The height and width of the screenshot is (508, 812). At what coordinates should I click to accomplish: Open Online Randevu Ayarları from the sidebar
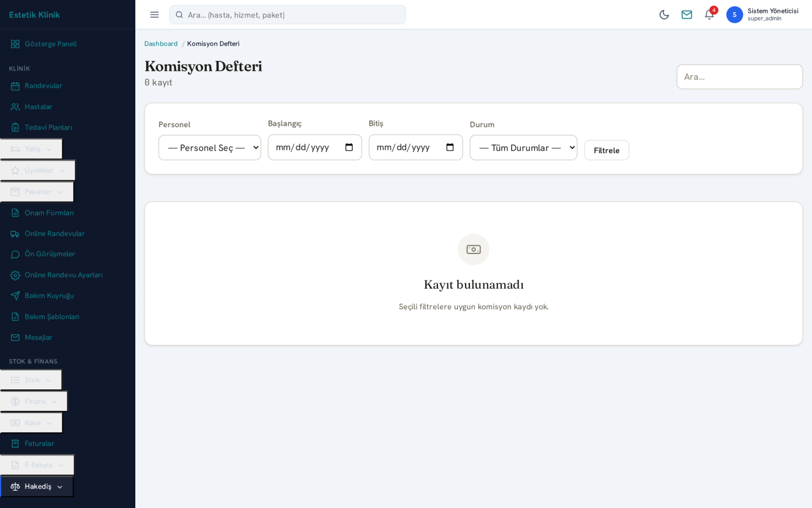click(x=64, y=275)
